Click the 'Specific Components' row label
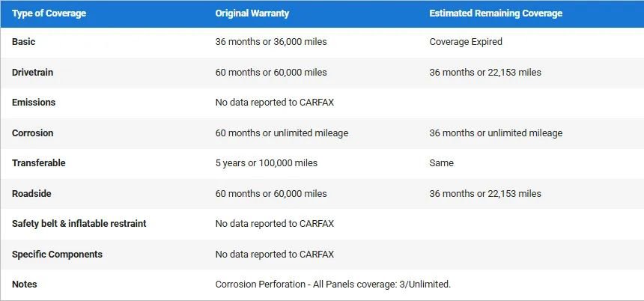 pos(57,255)
